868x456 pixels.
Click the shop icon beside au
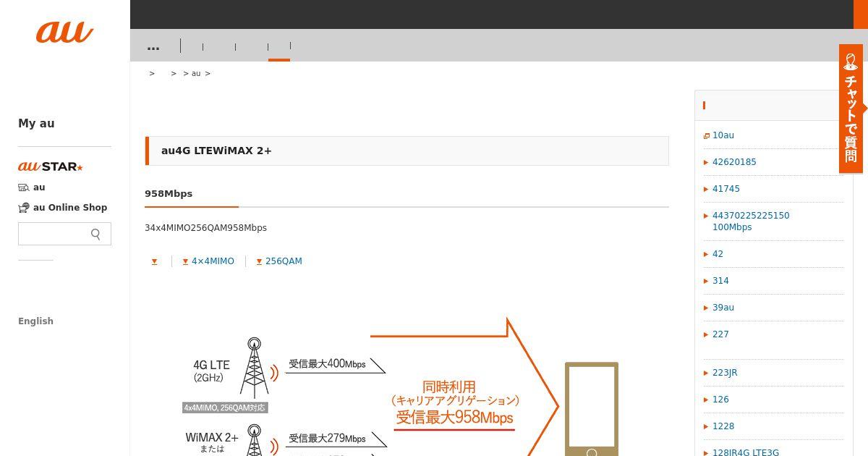pyautogui.click(x=24, y=187)
